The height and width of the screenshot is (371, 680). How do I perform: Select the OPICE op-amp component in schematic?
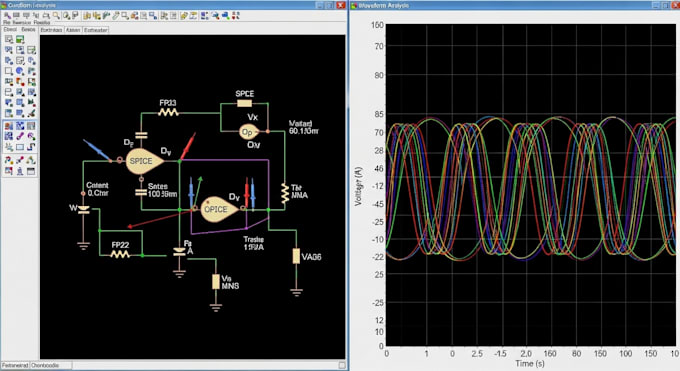219,209
